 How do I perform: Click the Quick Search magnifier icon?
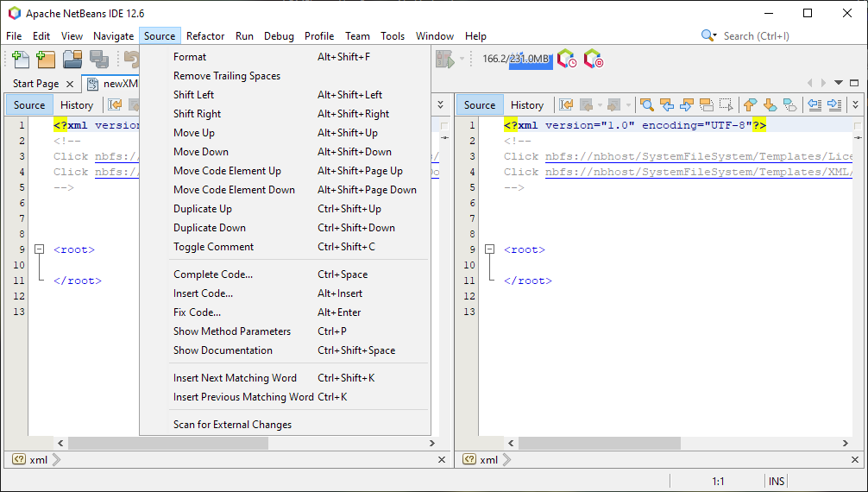pos(707,35)
